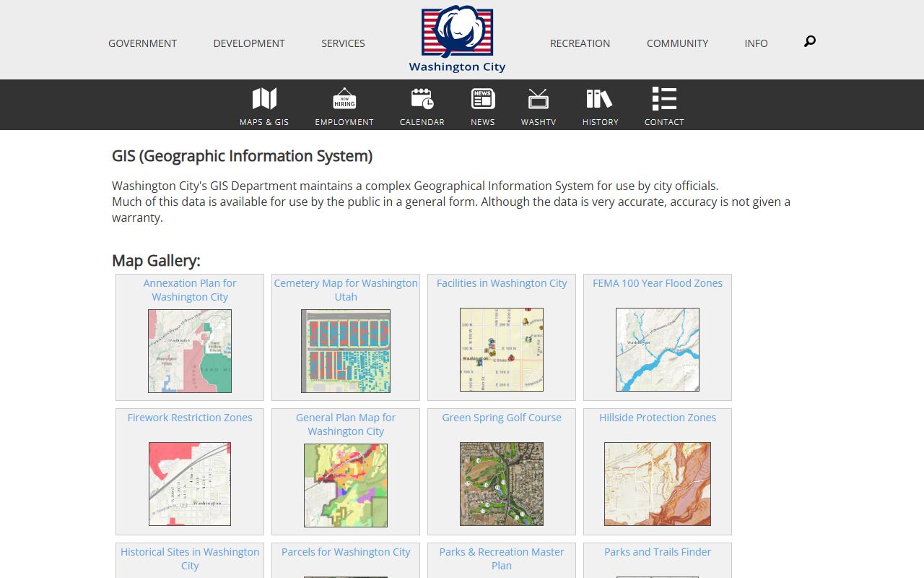Click the General Plan Map thumbnail
The height and width of the screenshot is (578, 924).
point(346,486)
